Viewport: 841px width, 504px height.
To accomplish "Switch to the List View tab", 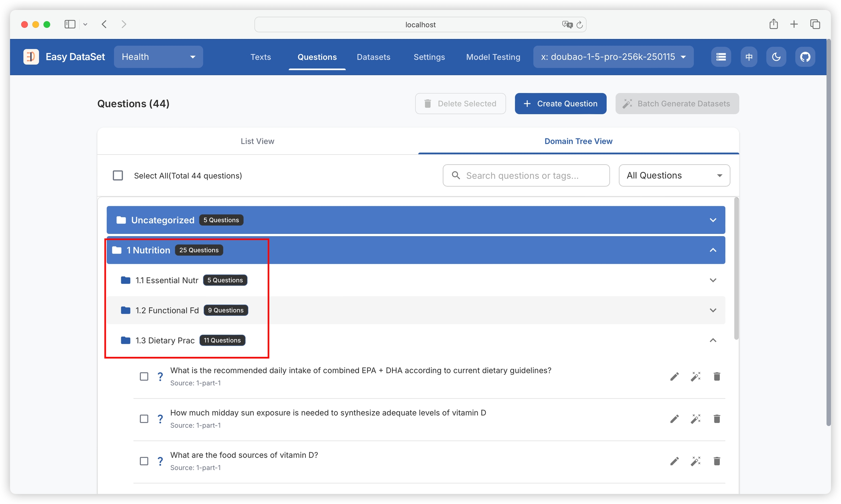I will (257, 141).
